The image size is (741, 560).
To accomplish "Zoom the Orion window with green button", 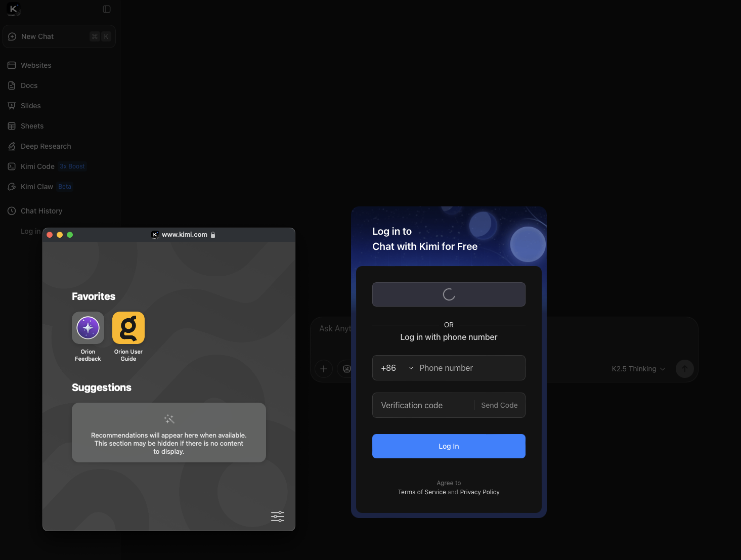I will pos(70,235).
